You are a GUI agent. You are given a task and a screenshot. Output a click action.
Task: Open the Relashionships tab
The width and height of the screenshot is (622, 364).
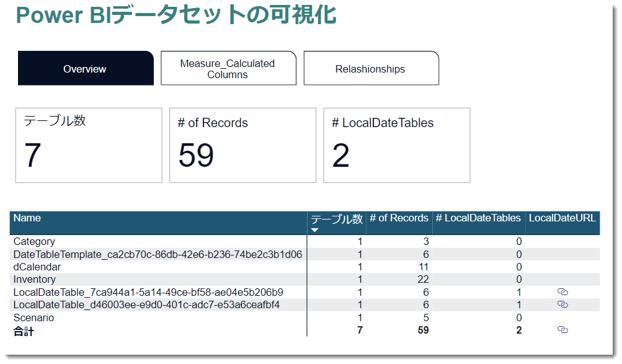click(x=371, y=68)
